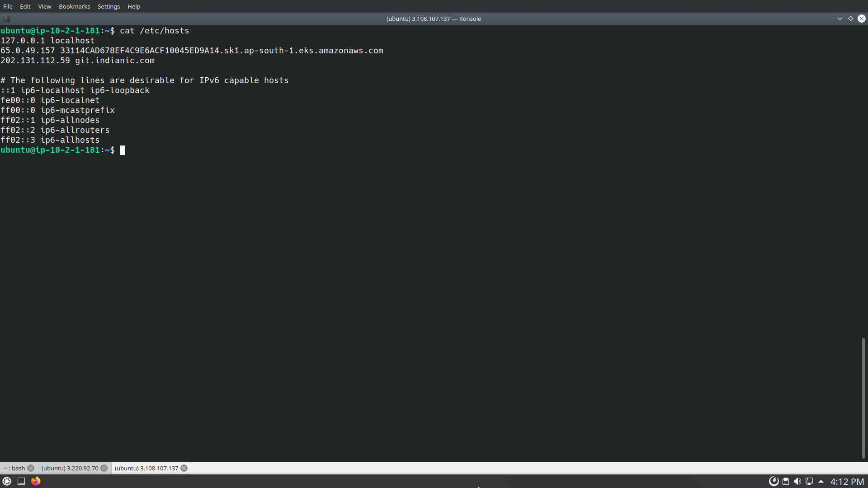Open the Bookmarks menu in Konsole
Image resolution: width=868 pixels, height=488 pixels.
[x=74, y=6]
